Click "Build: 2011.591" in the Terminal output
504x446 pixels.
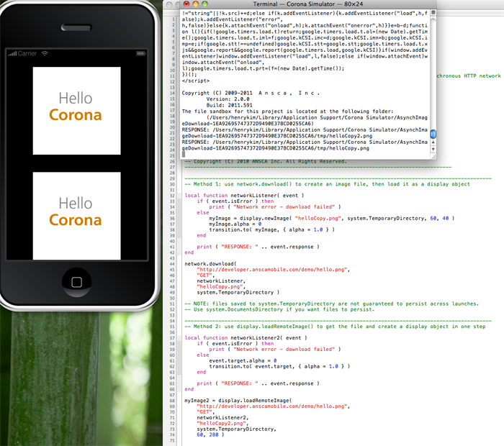229,105
